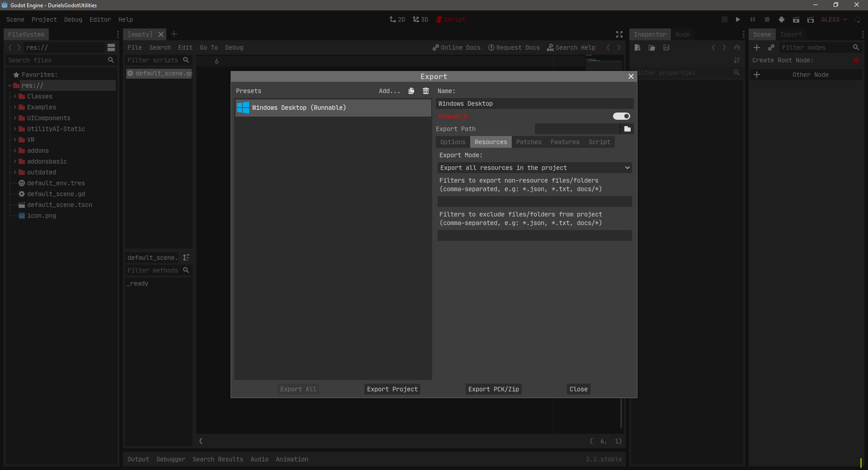
Task: Expand the UIComponents folder
Action: [x=15, y=118]
